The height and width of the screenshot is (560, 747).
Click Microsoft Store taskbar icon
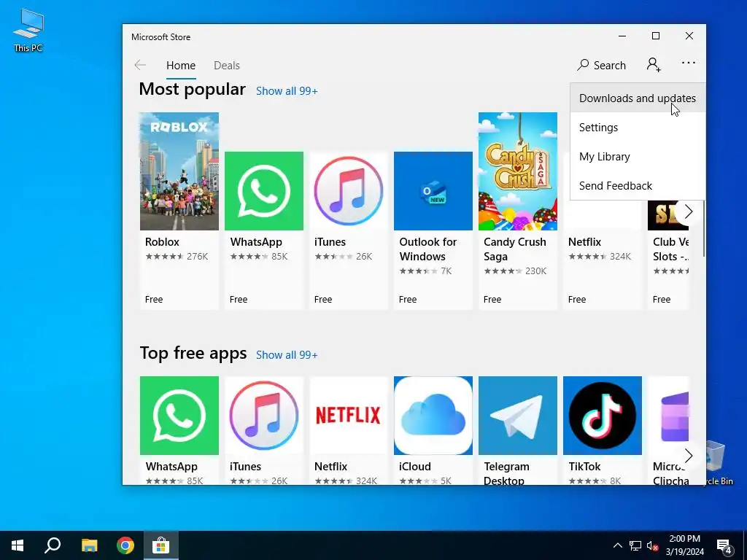[161, 545]
